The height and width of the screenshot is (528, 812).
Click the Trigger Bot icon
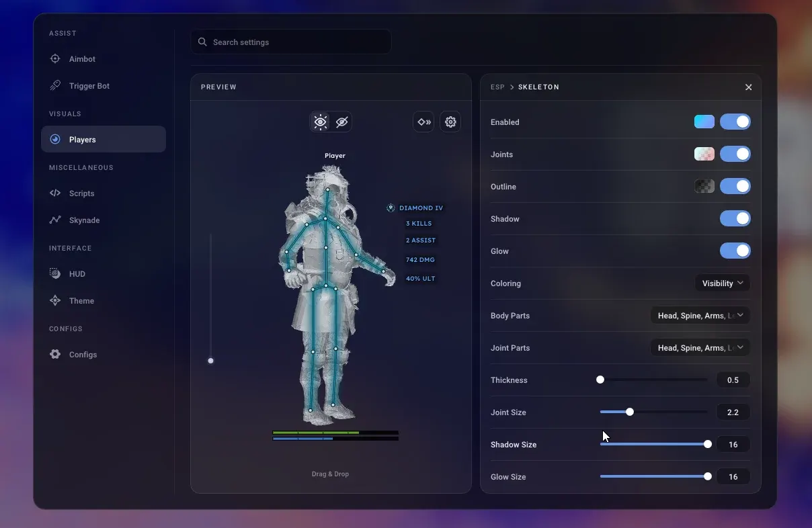coord(55,86)
